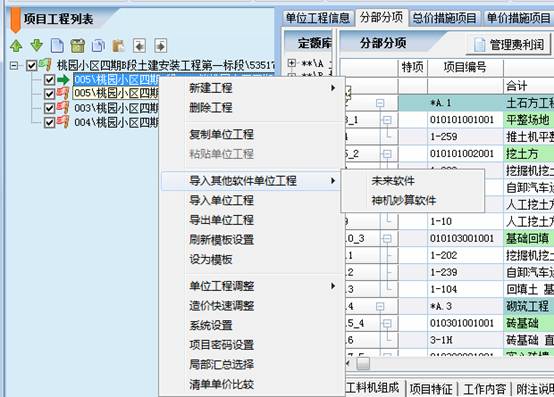Choose 删除工程 from context menu

[x=211, y=107]
